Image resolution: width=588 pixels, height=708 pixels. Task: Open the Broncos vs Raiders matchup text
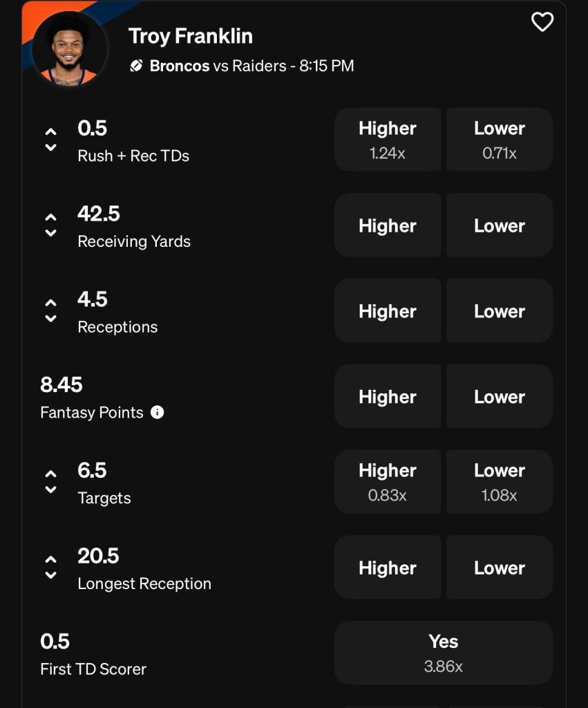pyautogui.click(x=252, y=66)
